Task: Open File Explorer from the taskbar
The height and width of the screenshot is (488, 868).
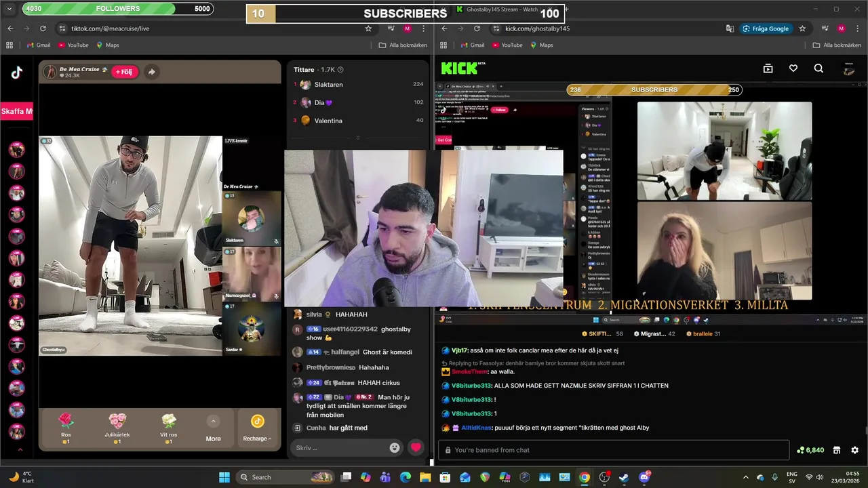Action: pos(425,477)
